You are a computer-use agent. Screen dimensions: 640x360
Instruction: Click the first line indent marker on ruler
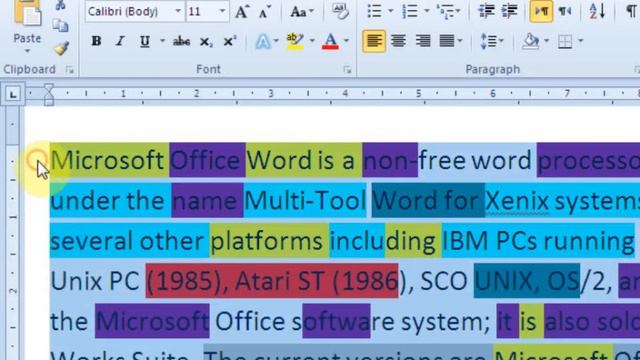pos(49,89)
